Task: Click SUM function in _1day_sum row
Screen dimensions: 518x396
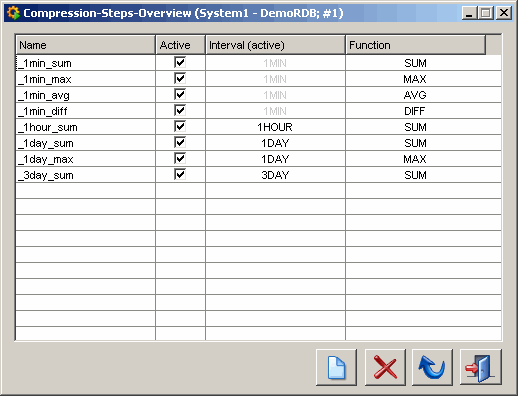Action: (x=415, y=143)
